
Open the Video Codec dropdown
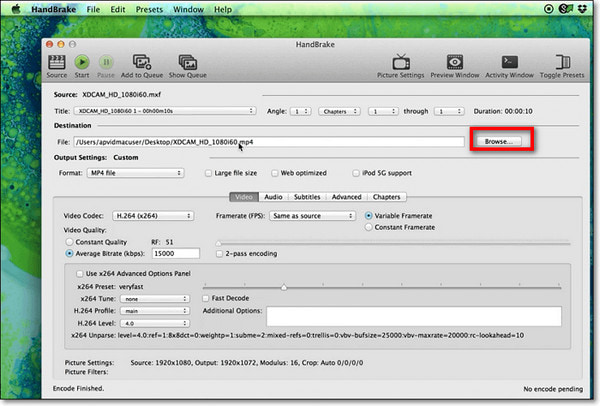(153, 216)
